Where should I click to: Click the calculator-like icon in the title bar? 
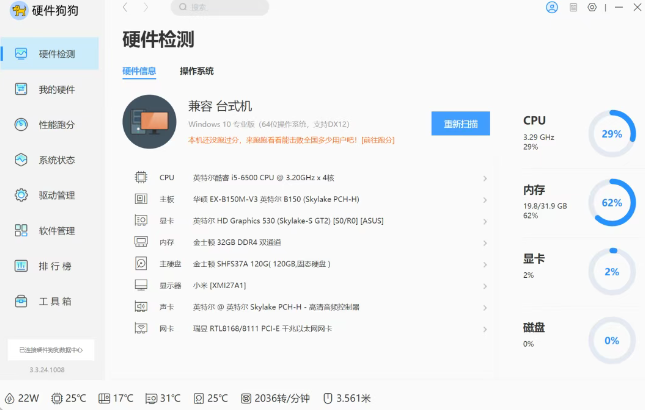[573, 7]
